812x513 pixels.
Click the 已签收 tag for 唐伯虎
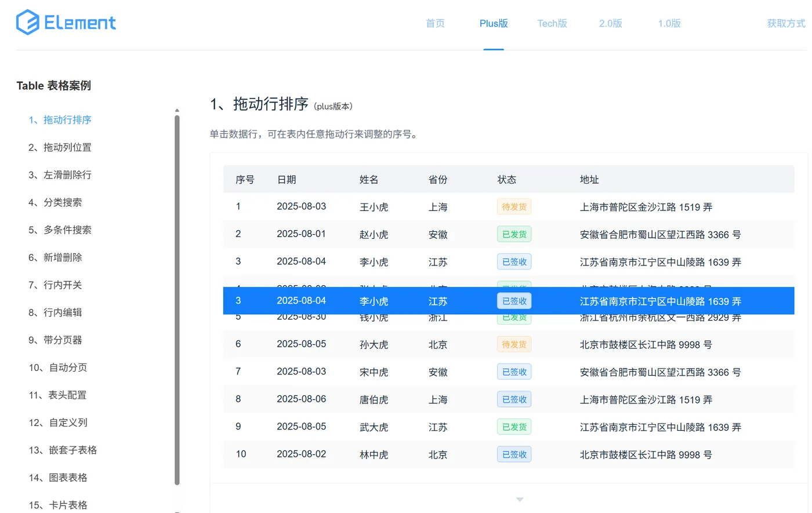click(x=514, y=399)
